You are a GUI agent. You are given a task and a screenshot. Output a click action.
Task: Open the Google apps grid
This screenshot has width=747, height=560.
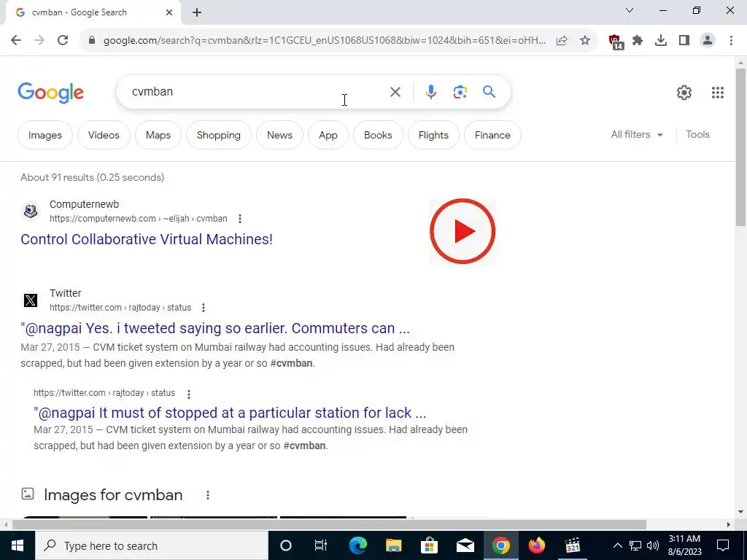(718, 93)
